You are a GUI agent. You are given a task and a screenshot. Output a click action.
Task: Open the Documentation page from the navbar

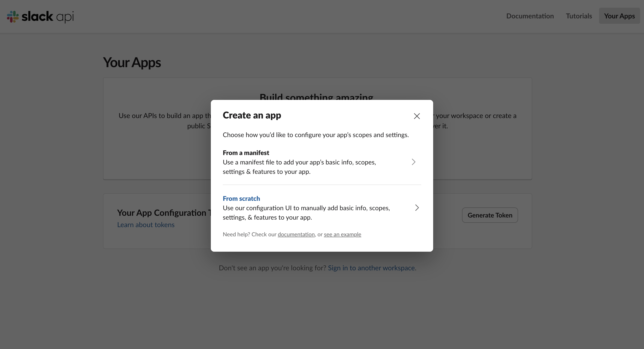pyautogui.click(x=530, y=16)
